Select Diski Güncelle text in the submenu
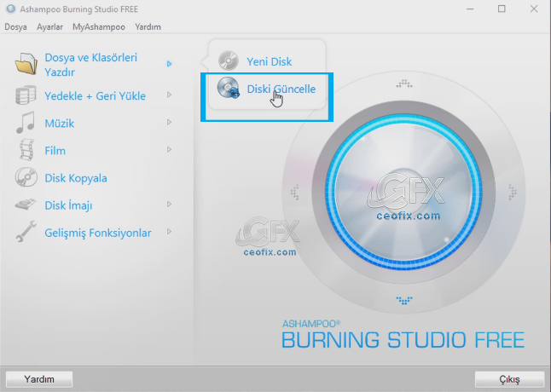Screen dimensions: 551x392 (x=281, y=89)
